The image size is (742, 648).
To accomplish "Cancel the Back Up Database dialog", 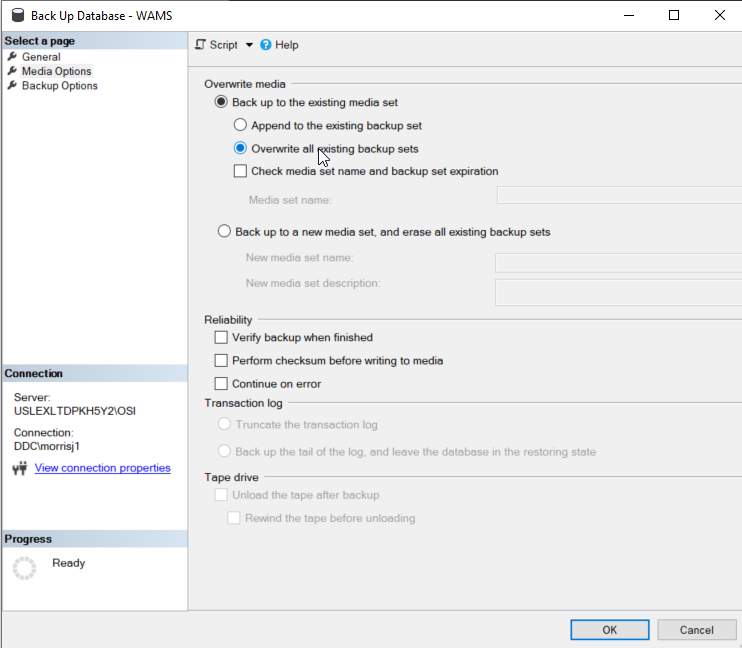I will click(697, 630).
